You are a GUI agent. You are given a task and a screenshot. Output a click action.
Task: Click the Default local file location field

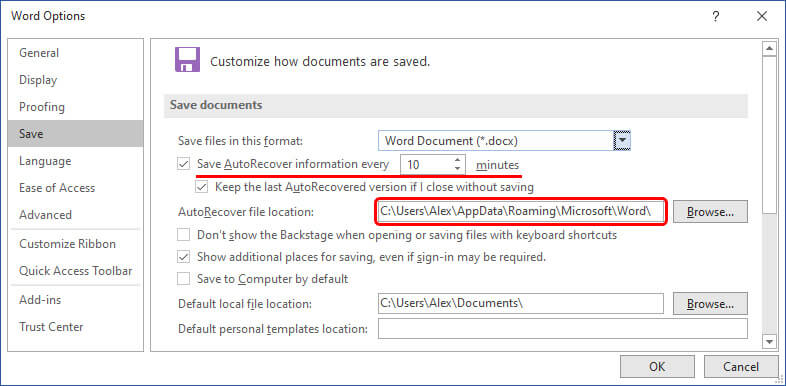coord(521,304)
